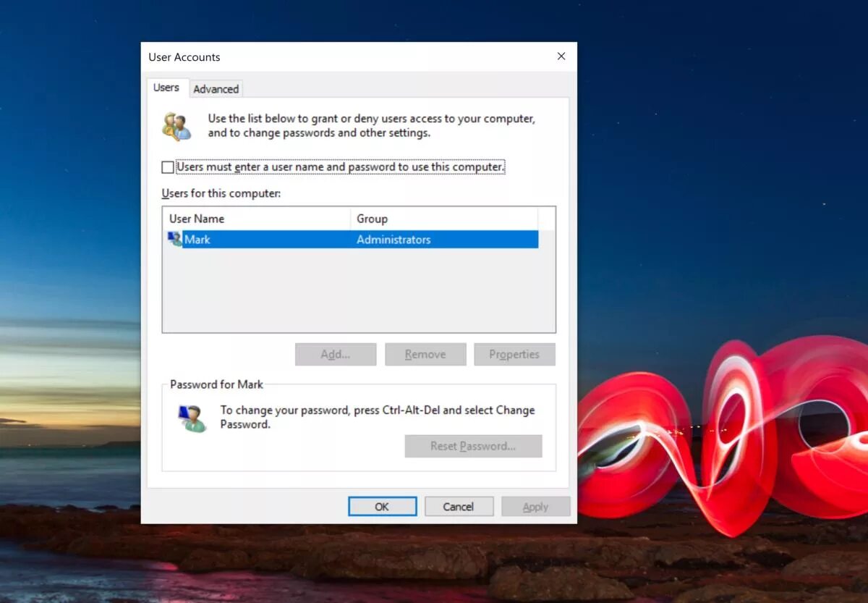This screenshot has height=603, width=868.
Task: Click the Cancel button
Action: tap(459, 507)
